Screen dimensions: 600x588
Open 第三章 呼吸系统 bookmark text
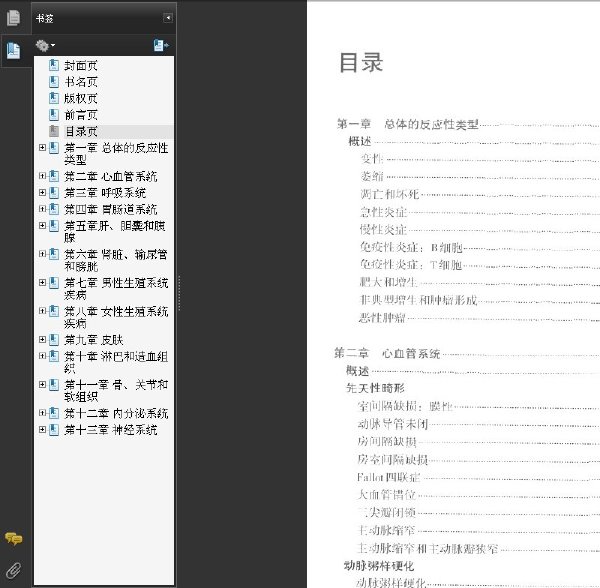coord(105,193)
